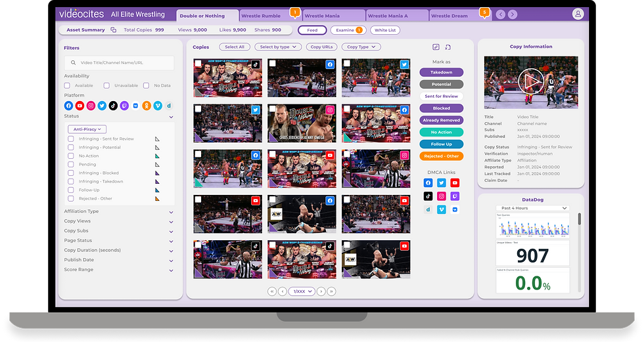The image size is (644, 342).
Task: Open the Select by type dropdown
Action: [278, 47]
